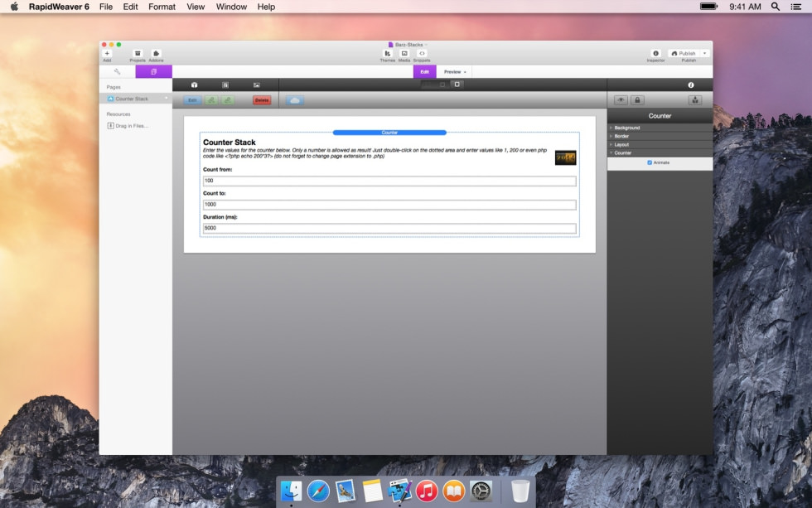The image size is (812, 508).
Task: Open the image browser icon in dark toolbar
Action: [256, 85]
